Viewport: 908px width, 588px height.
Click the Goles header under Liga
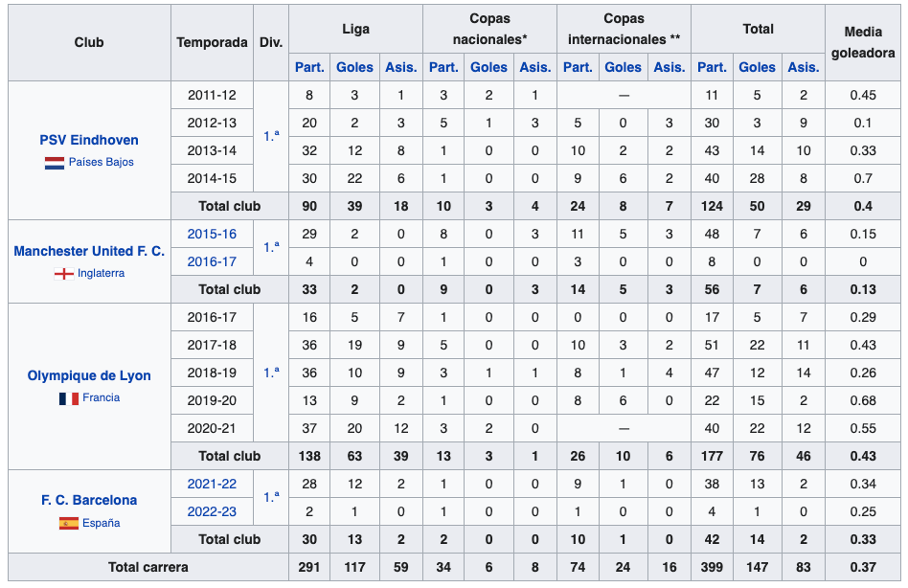coord(355,67)
